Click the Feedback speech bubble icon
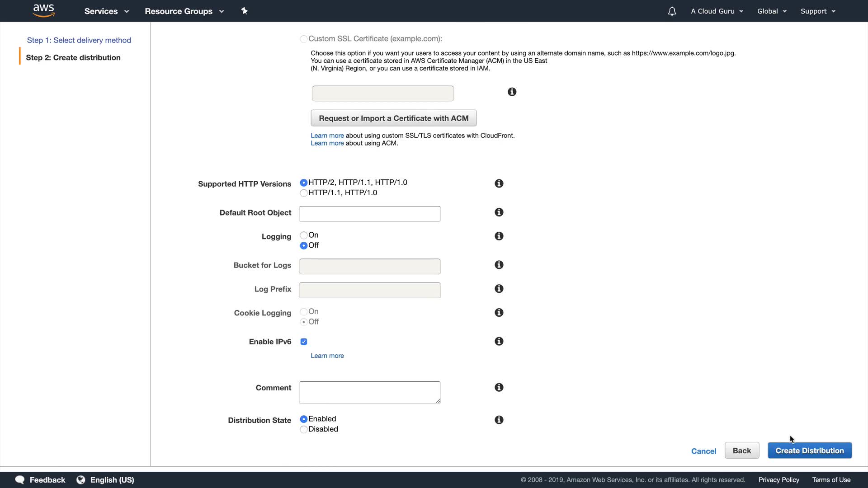868x488 pixels. 19,480
